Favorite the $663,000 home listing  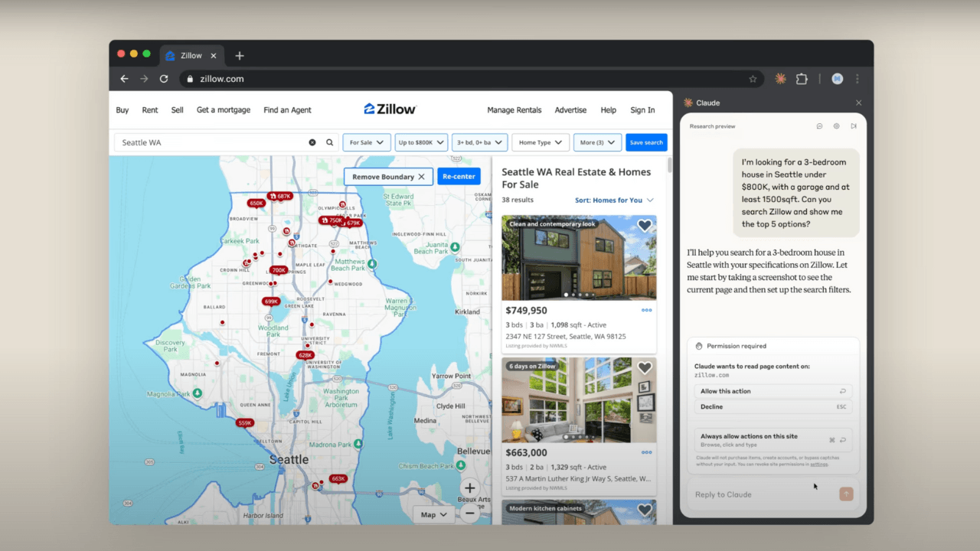coord(645,368)
